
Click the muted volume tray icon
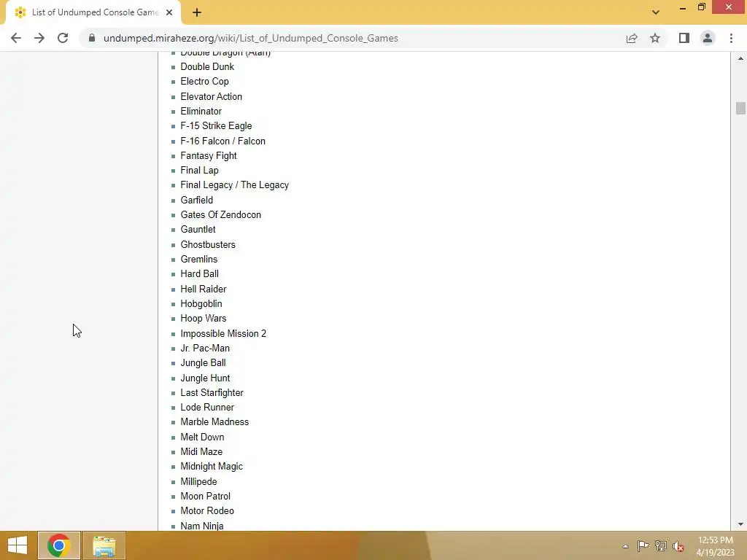tap(678, 545)
